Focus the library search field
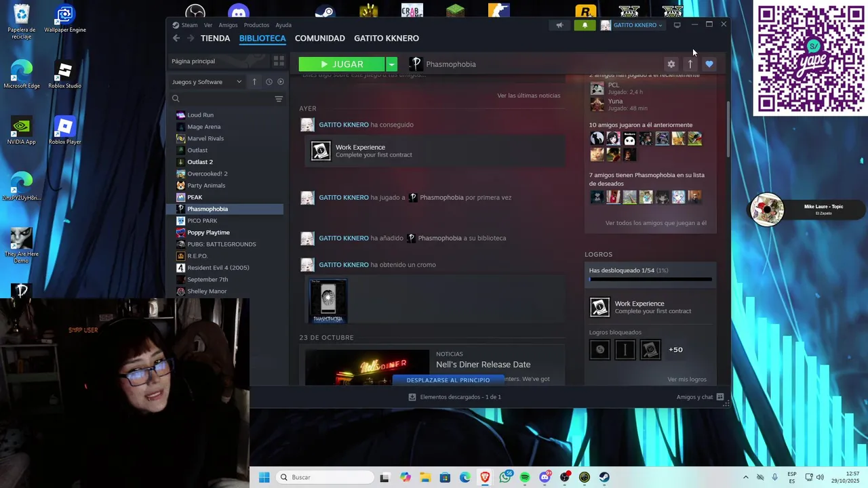Viewport: 868px width, 488px height. [224, 99]
